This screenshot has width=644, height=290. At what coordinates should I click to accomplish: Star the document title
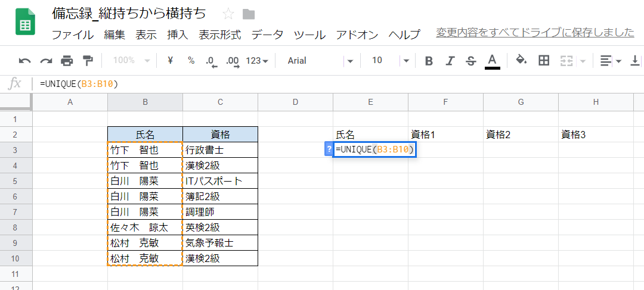click(x=228, y=14)
